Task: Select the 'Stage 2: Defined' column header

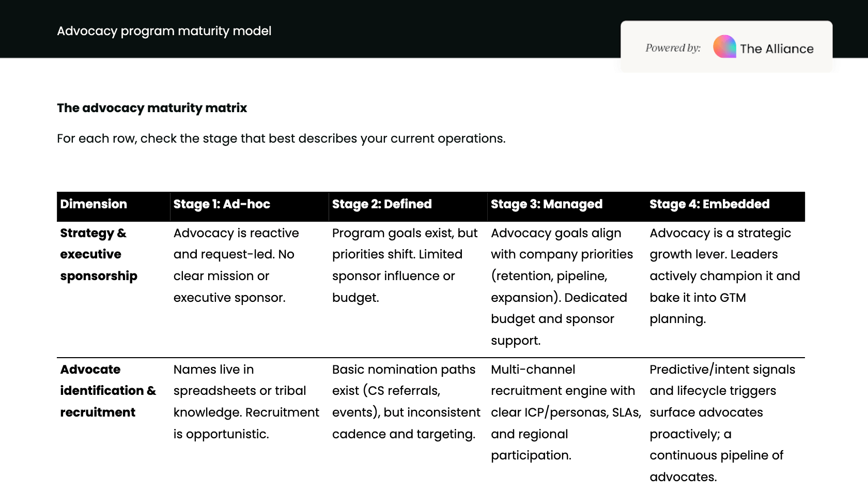Action: 382,204
